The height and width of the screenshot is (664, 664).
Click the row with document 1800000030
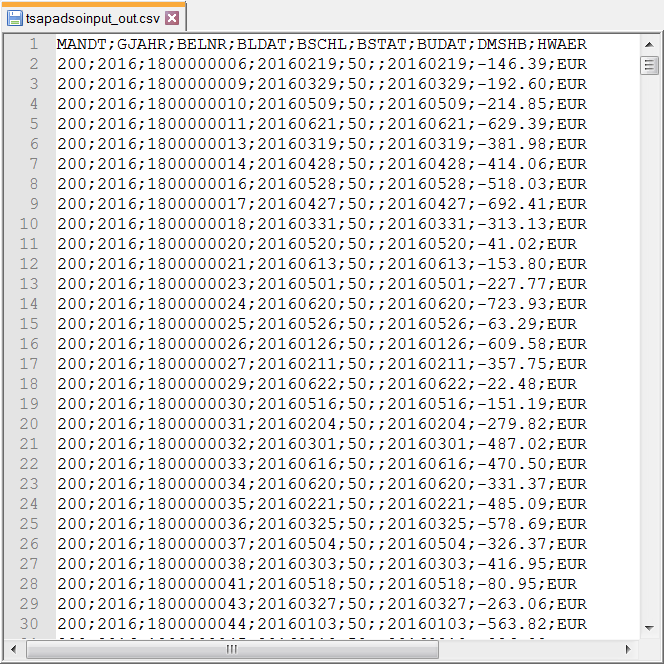tap(322, 404)
